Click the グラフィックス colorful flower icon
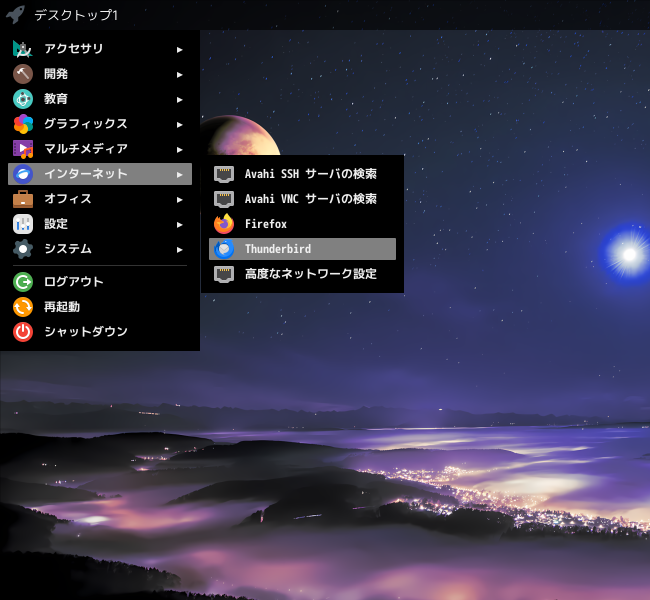650x600 pixels. [23, 124]
